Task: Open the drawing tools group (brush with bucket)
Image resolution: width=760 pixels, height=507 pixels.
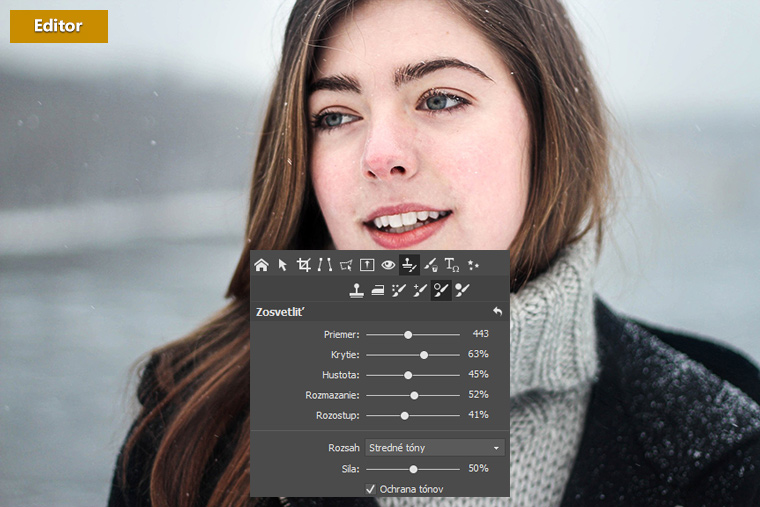Action: point(431,265)
